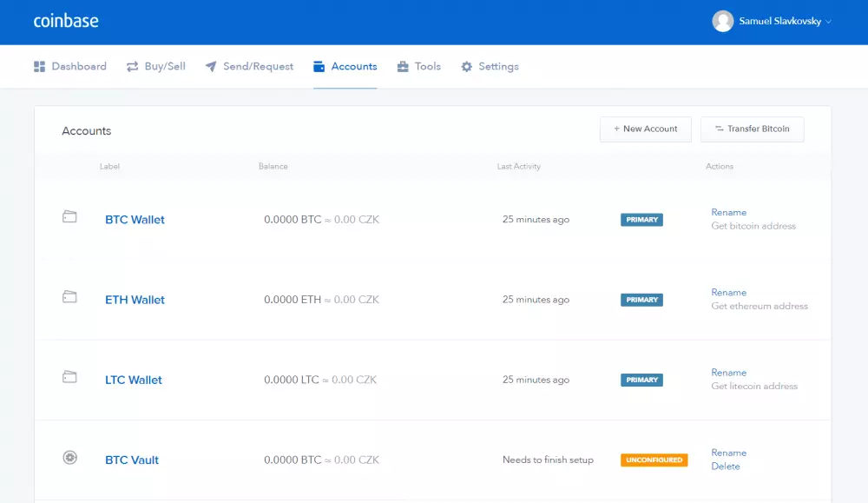Click the coinbase logo
868x503 pixels.
(x=66, y=21)
